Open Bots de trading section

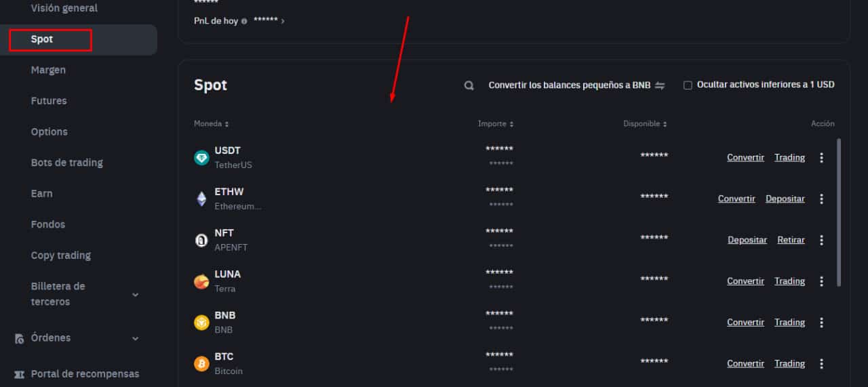[67, 163]
